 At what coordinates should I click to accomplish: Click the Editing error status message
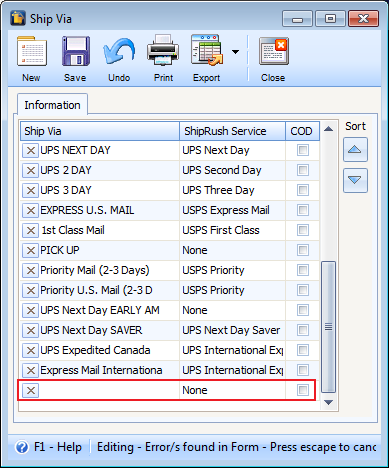pos(236,447)
